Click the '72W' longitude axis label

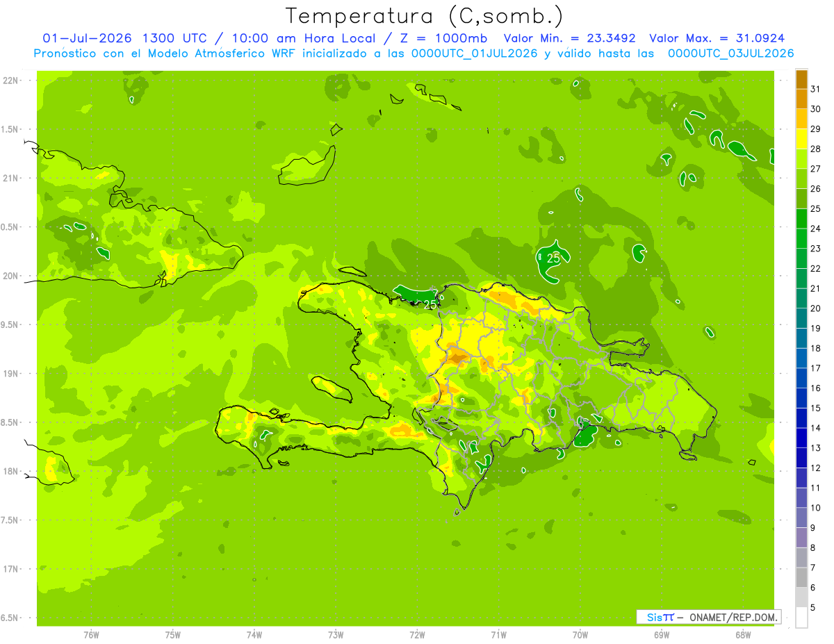(417, 636)
